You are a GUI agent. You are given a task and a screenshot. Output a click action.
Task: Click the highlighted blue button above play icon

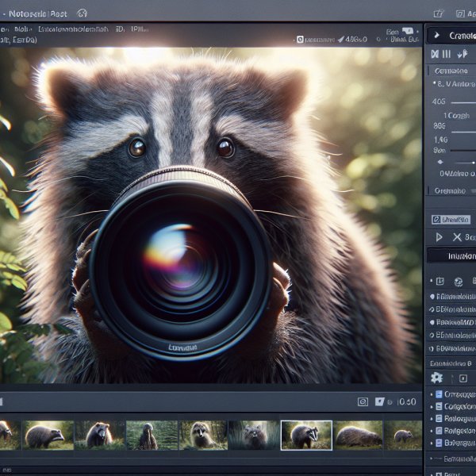click(452, 219)
